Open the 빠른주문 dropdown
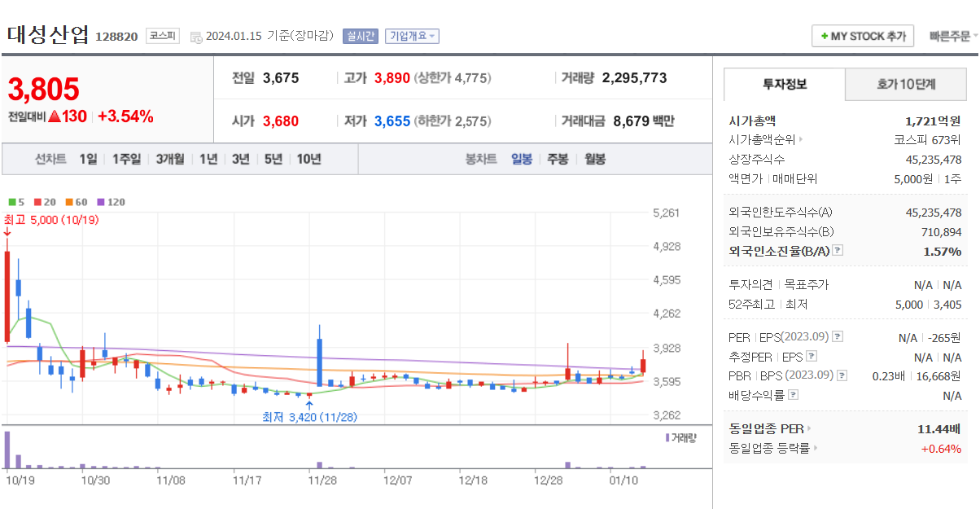The width and height of the screenshot is (980, 509). pos(953,37)
